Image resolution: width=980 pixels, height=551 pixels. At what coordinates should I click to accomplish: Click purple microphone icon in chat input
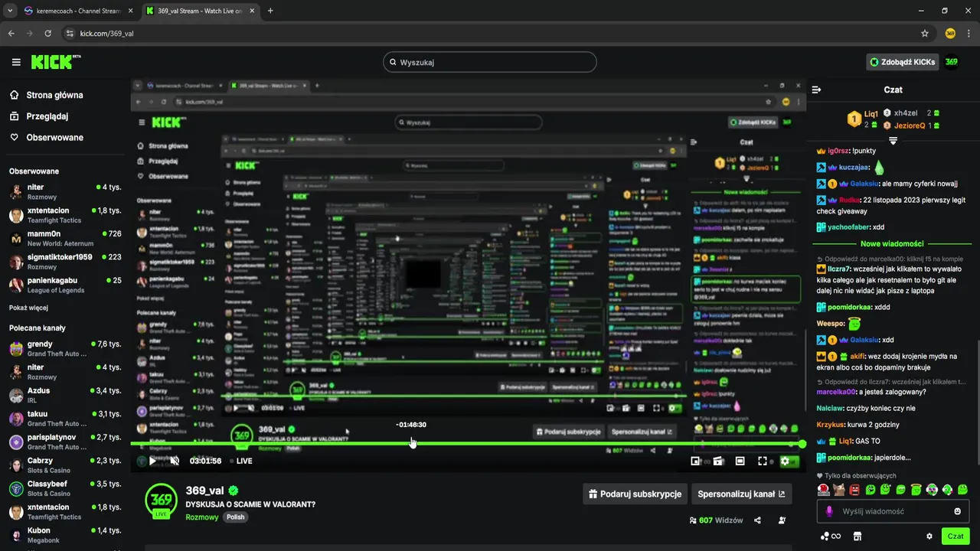[x=829, y=511]
